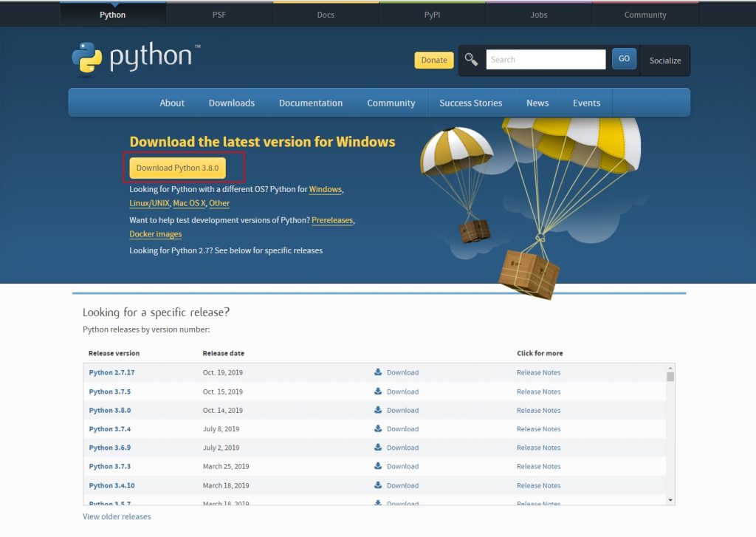
Task: Click download icon for Python 3.7.3
Action: coord(378,466)
